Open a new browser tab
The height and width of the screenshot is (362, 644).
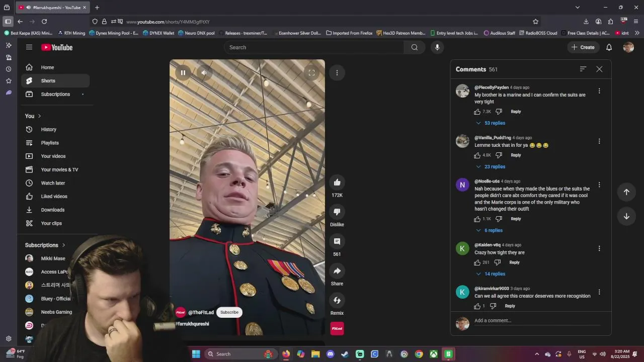click(x=97, y=8)
